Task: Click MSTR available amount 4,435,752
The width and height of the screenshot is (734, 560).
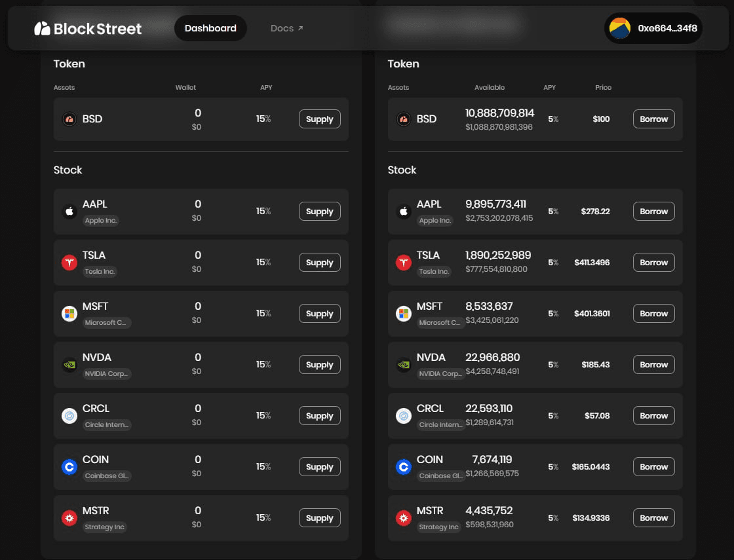Action: tap(489, 511)
